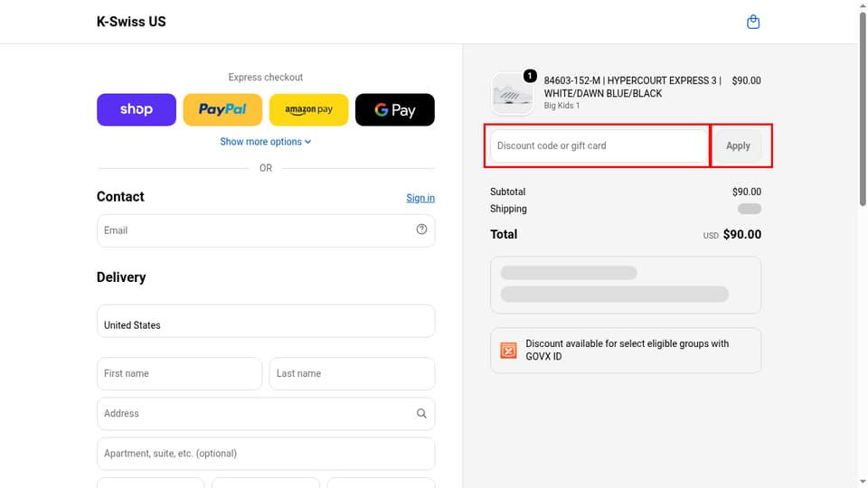The width and height of the screenshot is (868, 488).
Task: Focus the Apartment, suite, etc. field
Action: pos(266,454)
